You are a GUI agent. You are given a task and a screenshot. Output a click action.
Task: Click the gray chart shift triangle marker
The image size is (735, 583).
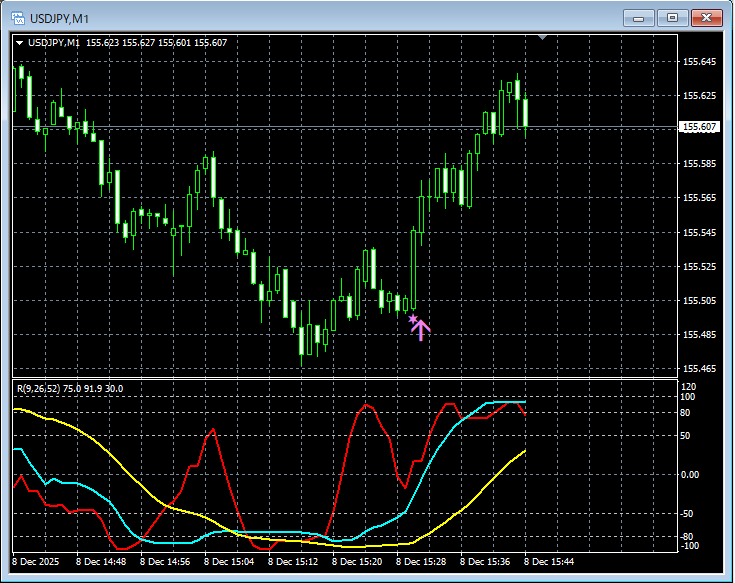542,37
